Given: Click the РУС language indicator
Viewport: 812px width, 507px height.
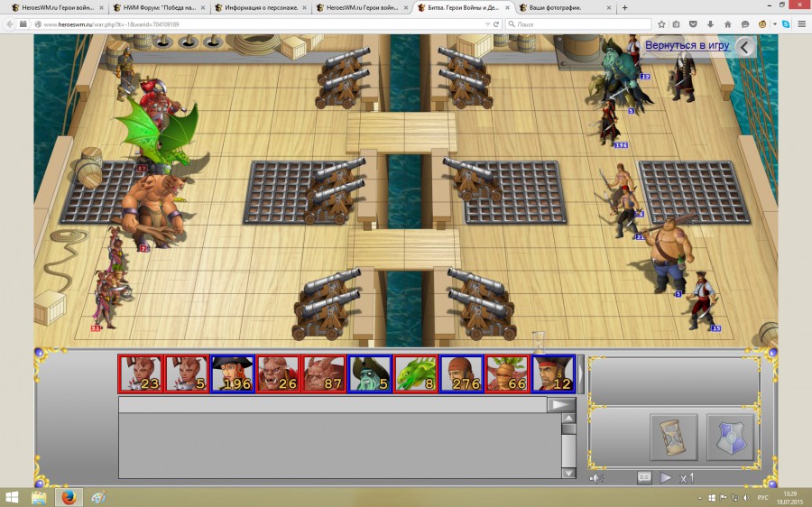Looking at the screenshot, I should tap(762, 498).
